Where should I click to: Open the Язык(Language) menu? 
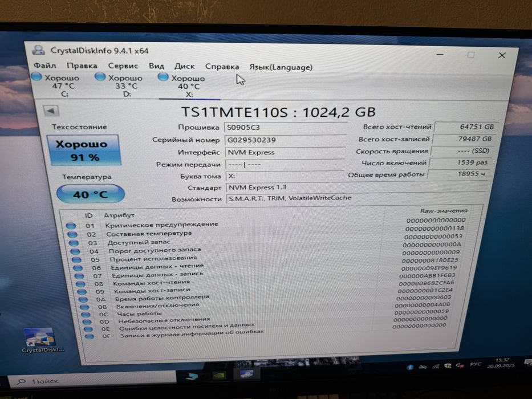281,67
